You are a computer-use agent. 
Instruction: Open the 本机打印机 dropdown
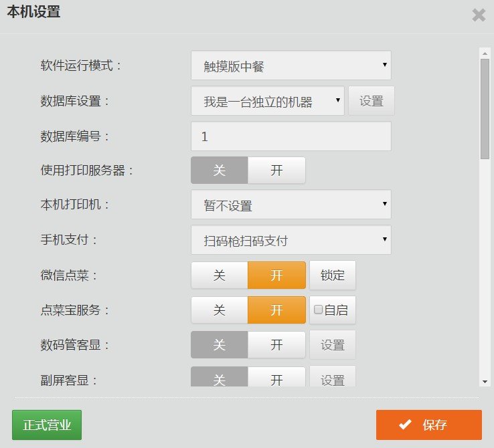291,205
